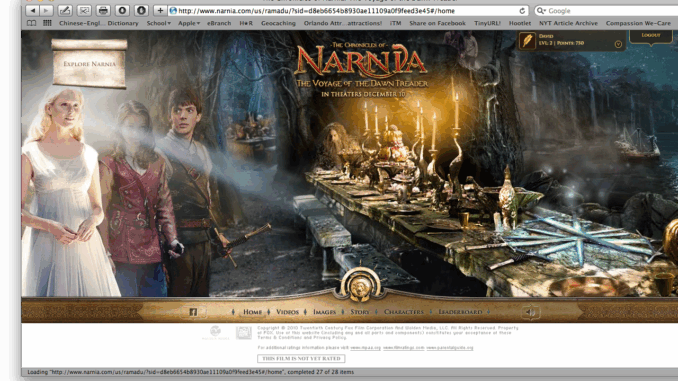Click Share on Facebook bookmark
This screenshot has height=381, width=678.
pos(437,23)
